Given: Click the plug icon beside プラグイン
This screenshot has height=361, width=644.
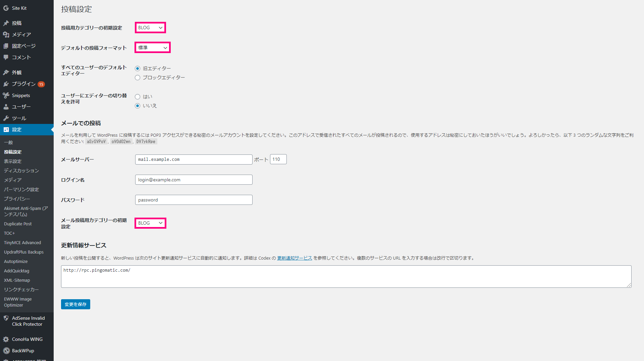Looking at the screenshot, I should [6, 84].
